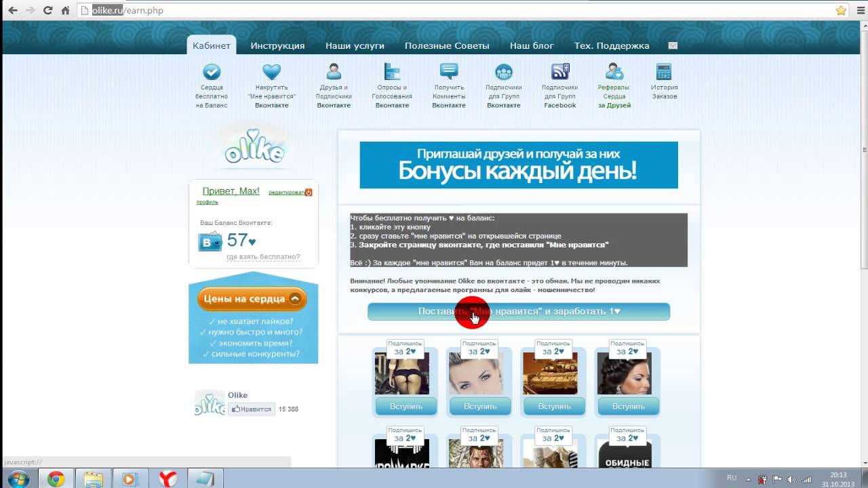Viewport: 868px width, 488px height.
Task: Switch to the Кабинет tab
Action: pos(212,45)
